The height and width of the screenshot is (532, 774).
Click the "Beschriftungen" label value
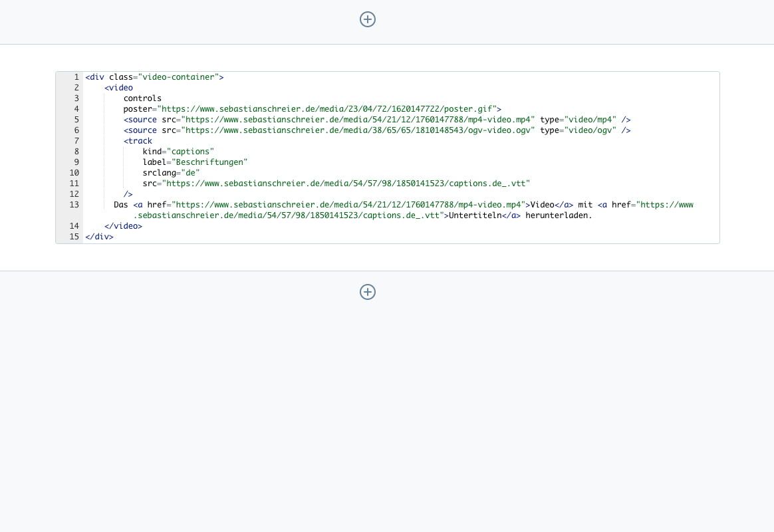click(209, 162)
